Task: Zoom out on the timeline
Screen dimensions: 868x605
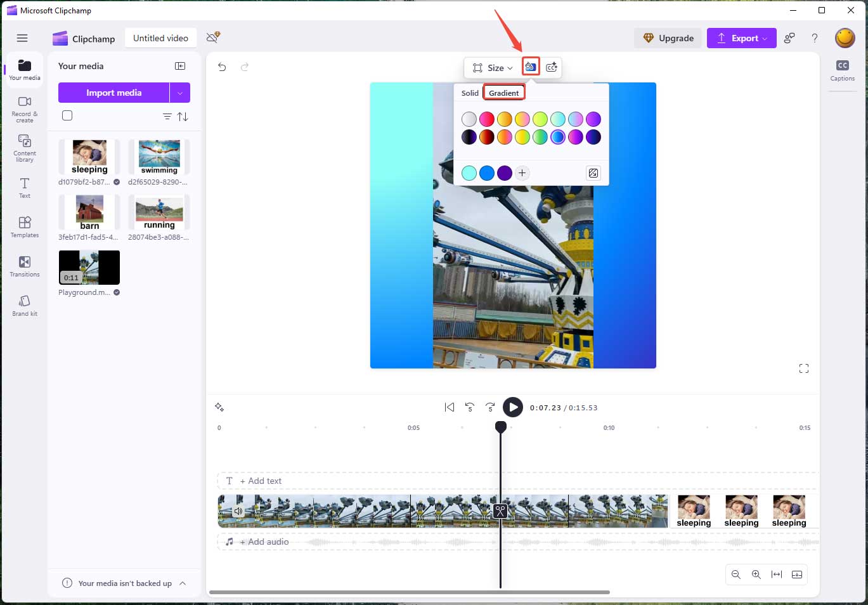Action: [x=736, y=575]
